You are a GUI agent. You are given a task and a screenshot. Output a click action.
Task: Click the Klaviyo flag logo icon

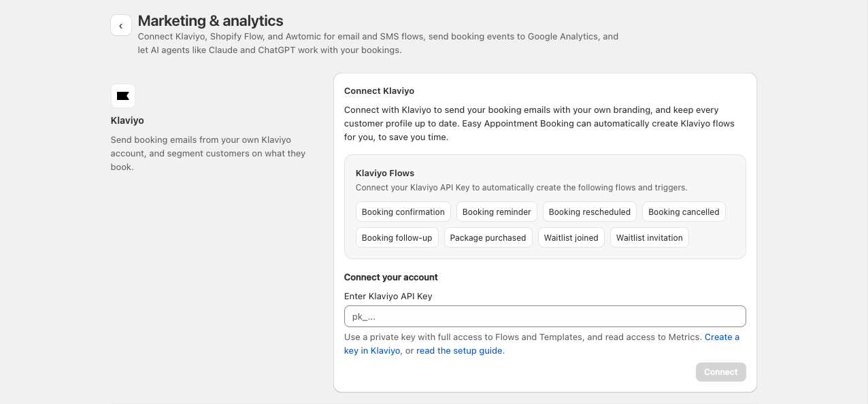pyautogui.click(x=123, y=96)
